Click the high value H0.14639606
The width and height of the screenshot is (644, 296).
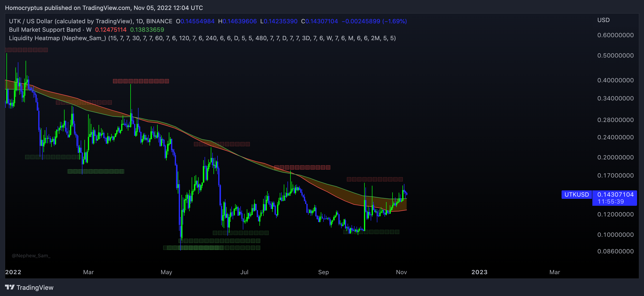(x=237, y=21)
